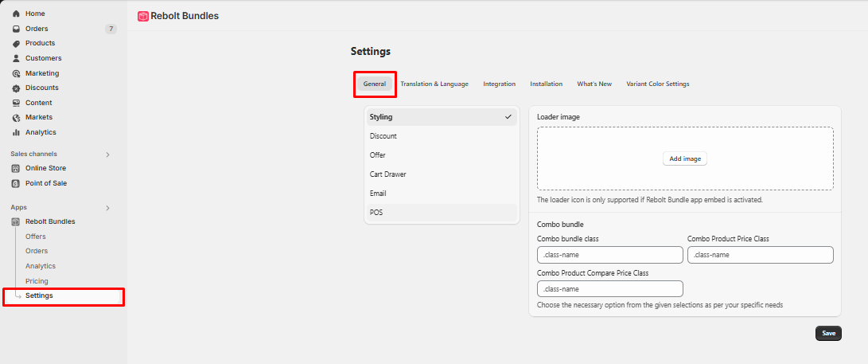The image size is (868, 364).
Task: Open the Variant Color Settings tab
Action: tap(658, 84)
